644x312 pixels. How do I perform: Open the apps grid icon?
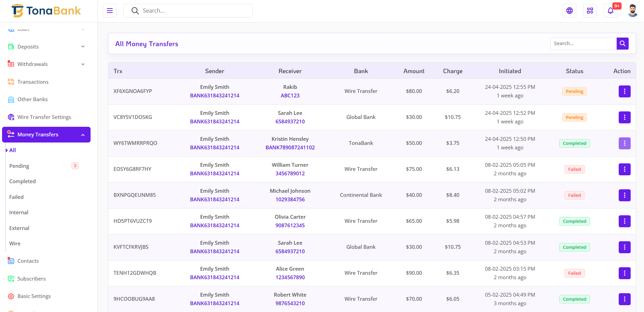tap(590, 11)
